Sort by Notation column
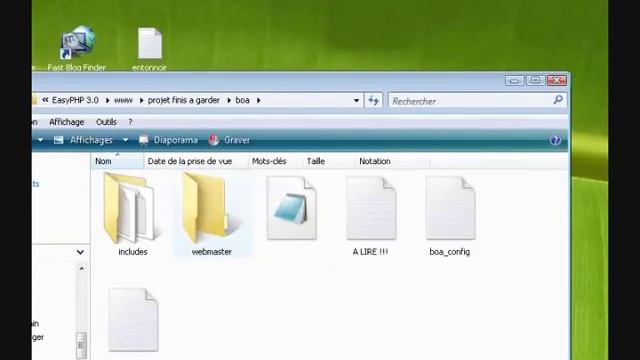This screenshot has height=360, width=640. [393, 161]
